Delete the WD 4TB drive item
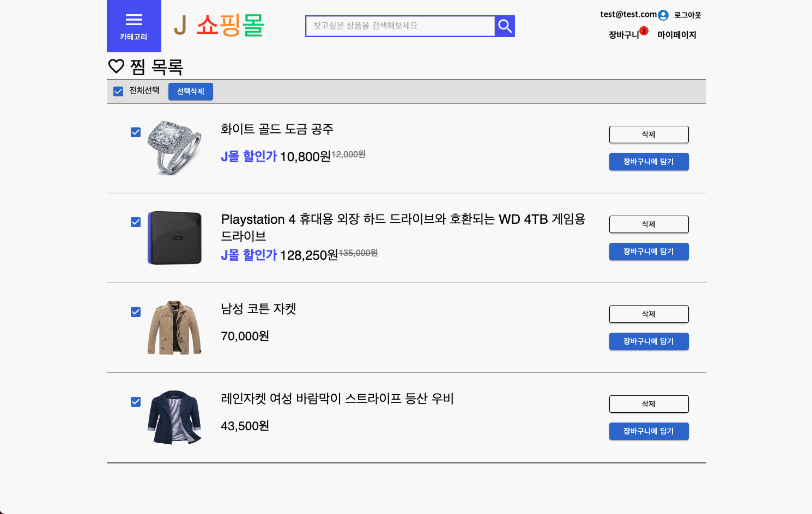Screen dimensions: 812x514 649,224
